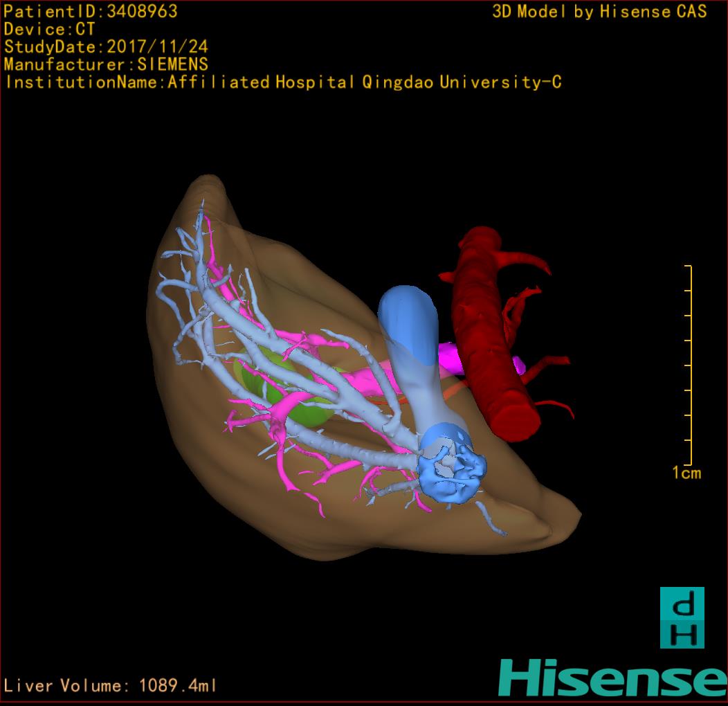Click the cut blue vessel opening at the liver base
728x706 pixels.
click(450, 471)
